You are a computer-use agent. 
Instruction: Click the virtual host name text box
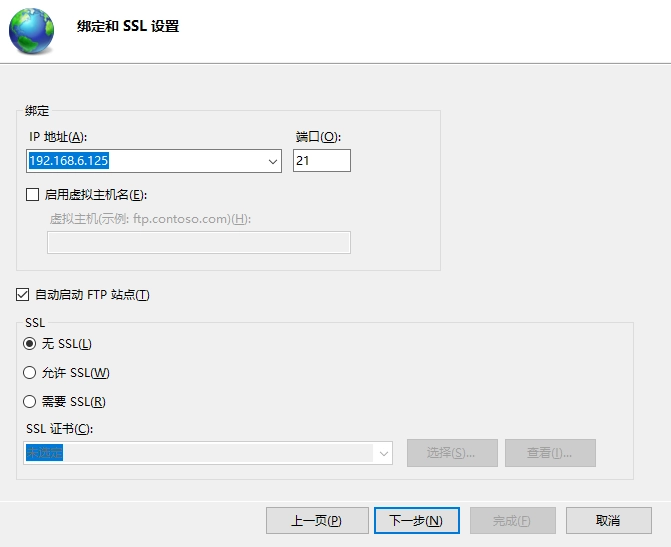(198, 242)
